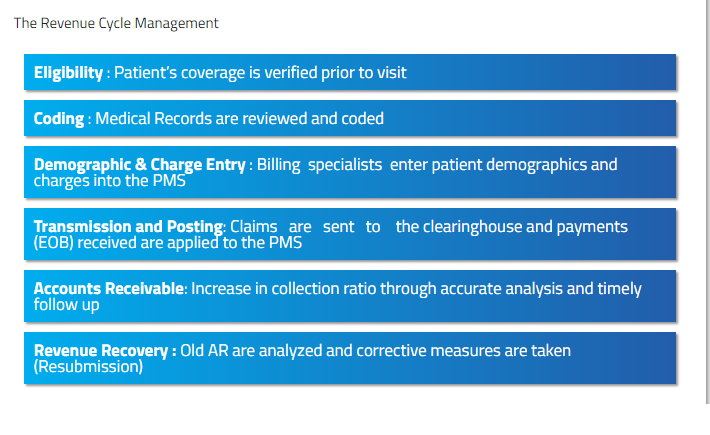The image size is (710, 435).
Task: Select the Demographic & Charge Entry banner
Action: point(350,172)
